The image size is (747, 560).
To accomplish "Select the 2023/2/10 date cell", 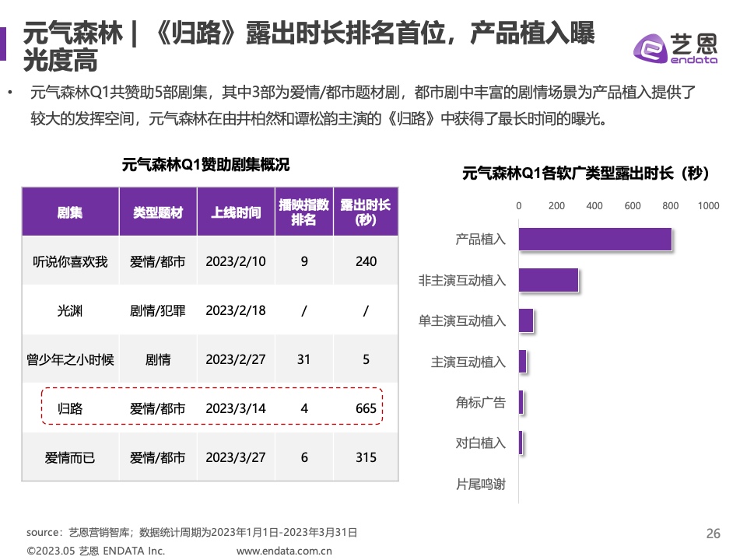I will pos(236,261).
